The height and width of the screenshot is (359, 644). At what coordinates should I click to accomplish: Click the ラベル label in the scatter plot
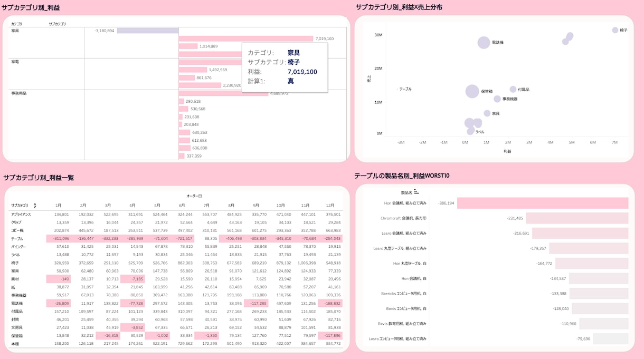(x=480, y=132)
